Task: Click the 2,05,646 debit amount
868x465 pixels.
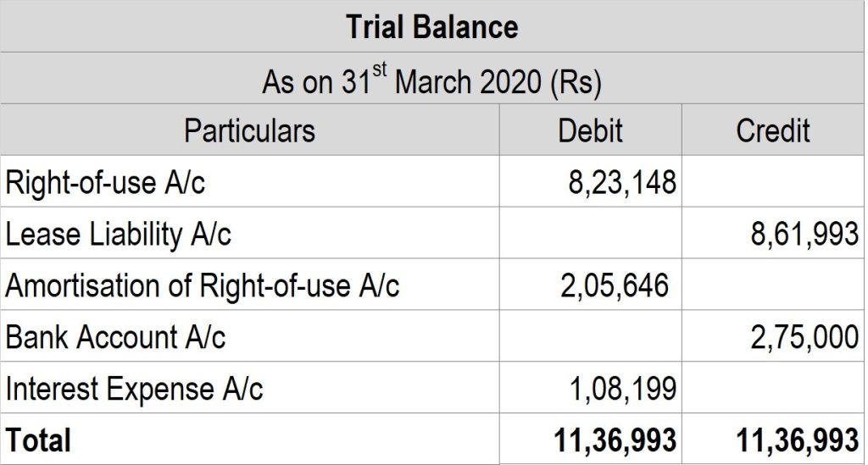Action: pos(615,286)
